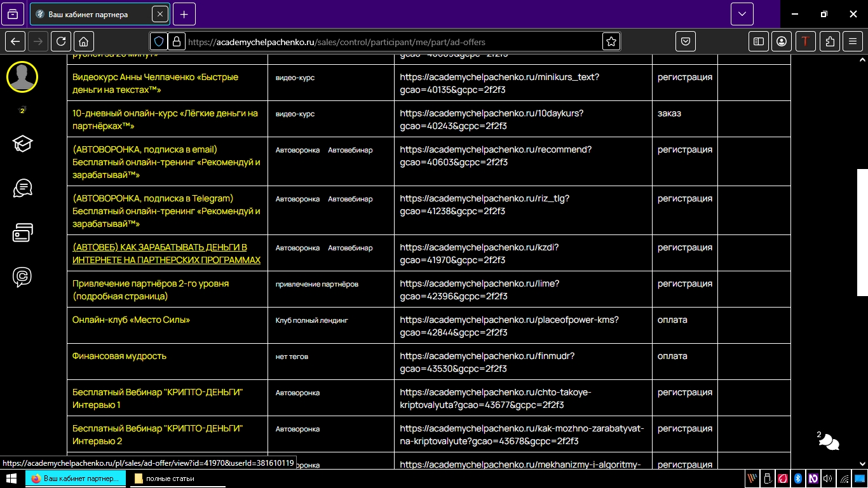The height and width of the screenshot is (488, 868).
Task: Select the chto-takoye-kriptovalyuta partner URL
Action: (496, 398)
